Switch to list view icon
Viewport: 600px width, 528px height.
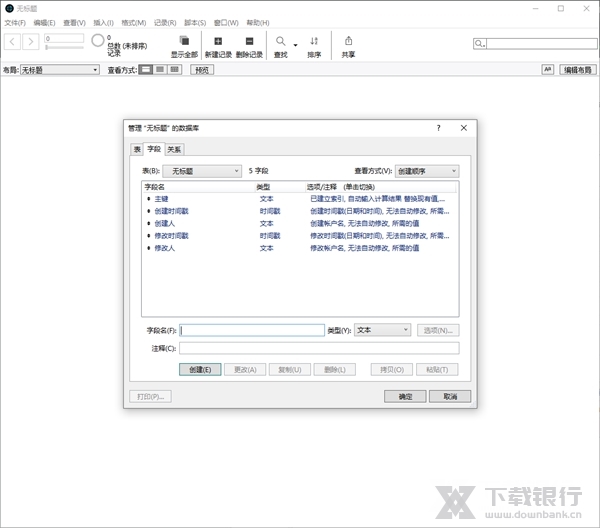160,69
